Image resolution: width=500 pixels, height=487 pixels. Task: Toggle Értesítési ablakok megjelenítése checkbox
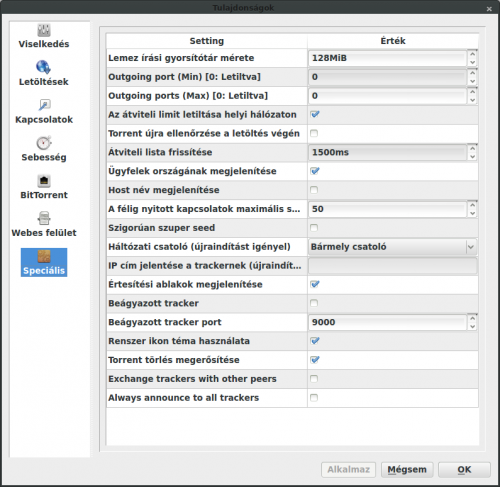(314, 284)
